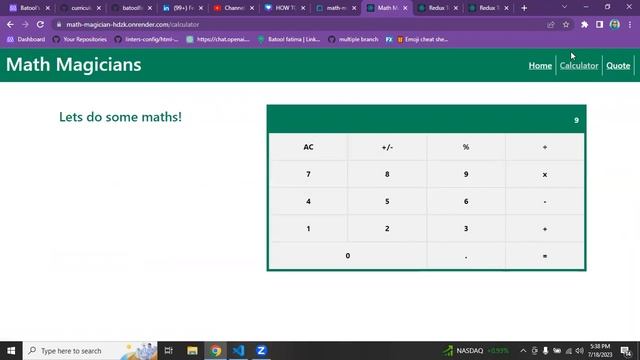Screen dimensions: 640x360
Task: Open the Calculator nav link
Action: tap(579, 66)
